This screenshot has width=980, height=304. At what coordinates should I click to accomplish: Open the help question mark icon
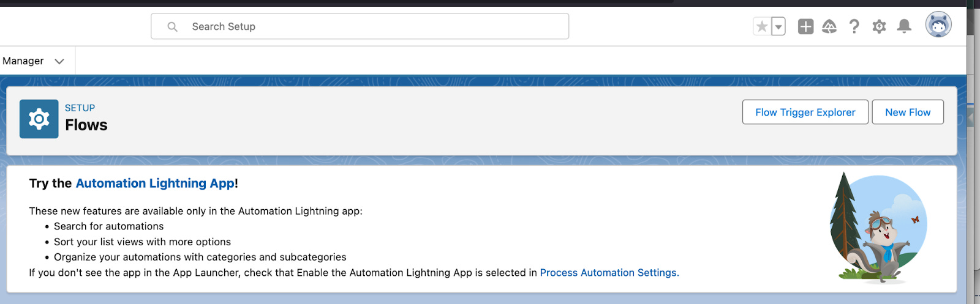tap(854, 26)
